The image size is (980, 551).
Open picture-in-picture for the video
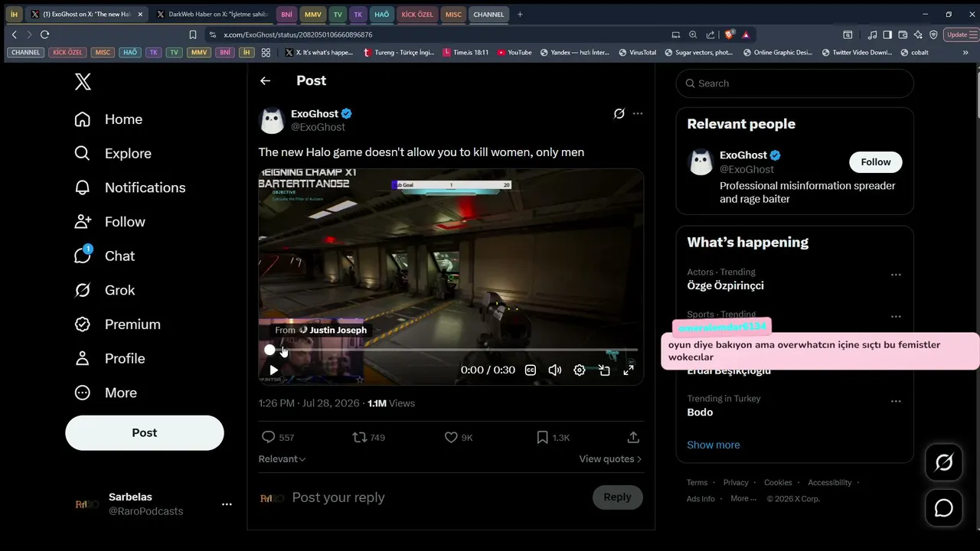[x=604, y=370]
